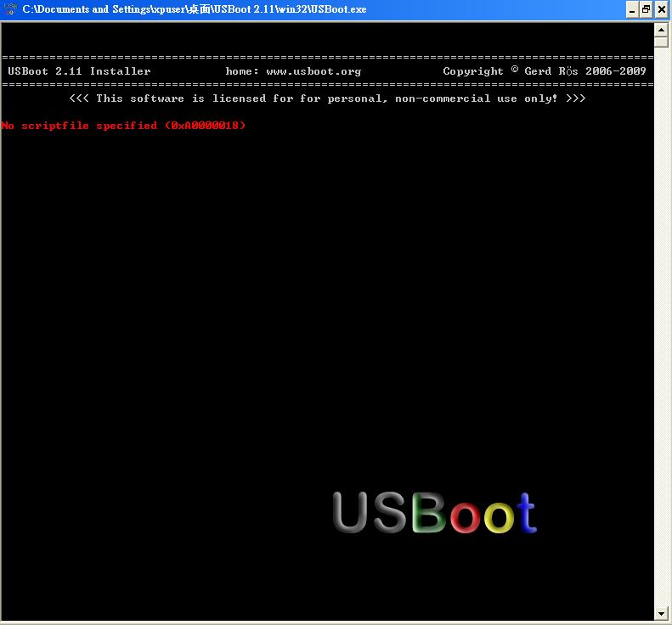This screenshot has height=625, width=672.
Task: Click the personal, non-commercial license notice line
Action: [x=327, y=99]
